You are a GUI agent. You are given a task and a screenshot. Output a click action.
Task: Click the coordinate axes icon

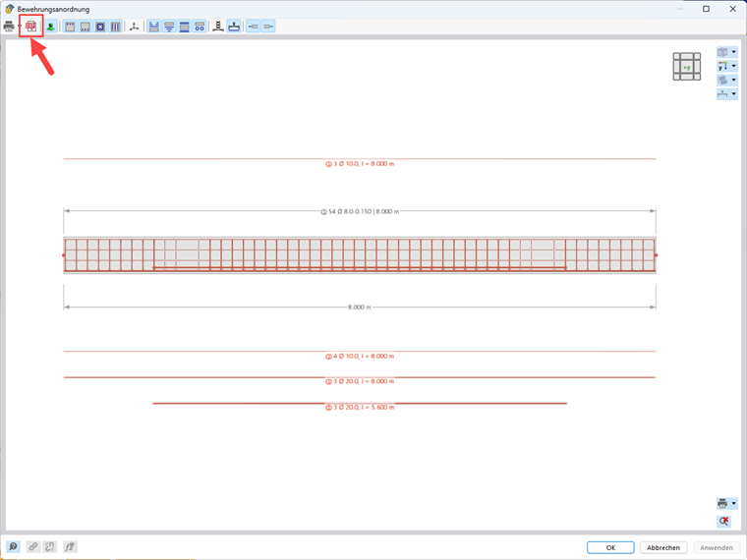(135, 27)
